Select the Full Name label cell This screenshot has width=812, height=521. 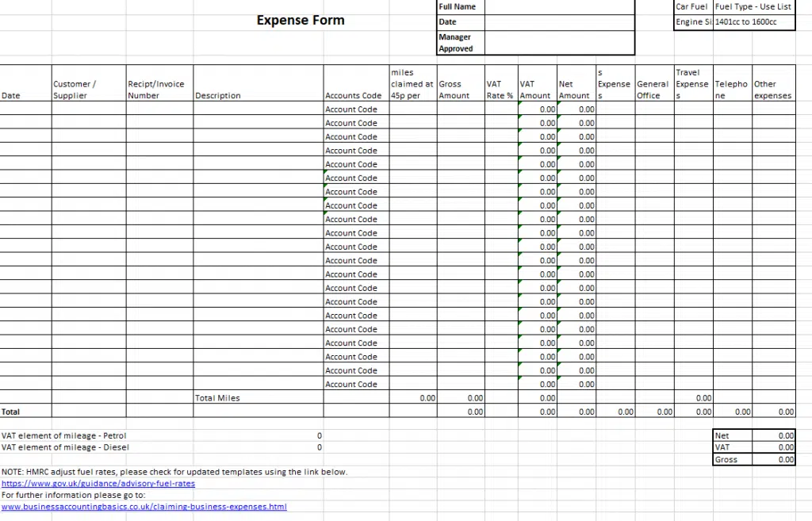461,6
